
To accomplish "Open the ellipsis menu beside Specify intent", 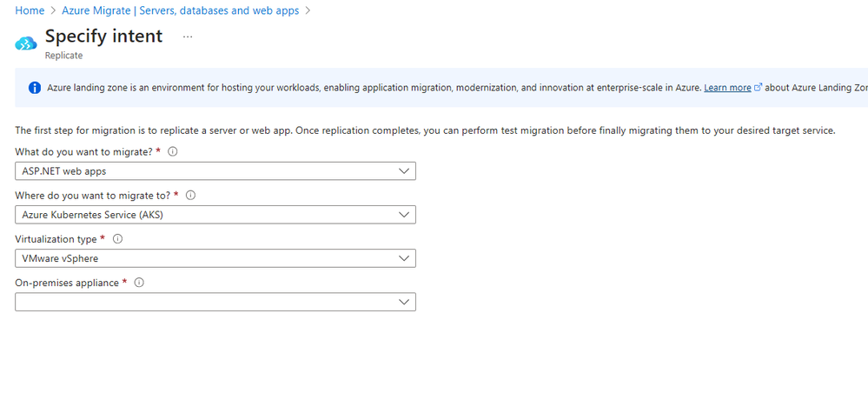I will (188, 37).
